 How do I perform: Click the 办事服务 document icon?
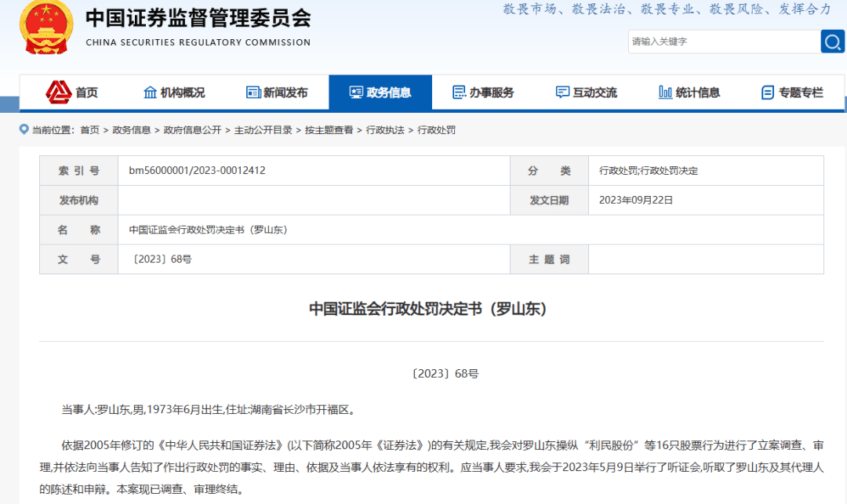459,92
